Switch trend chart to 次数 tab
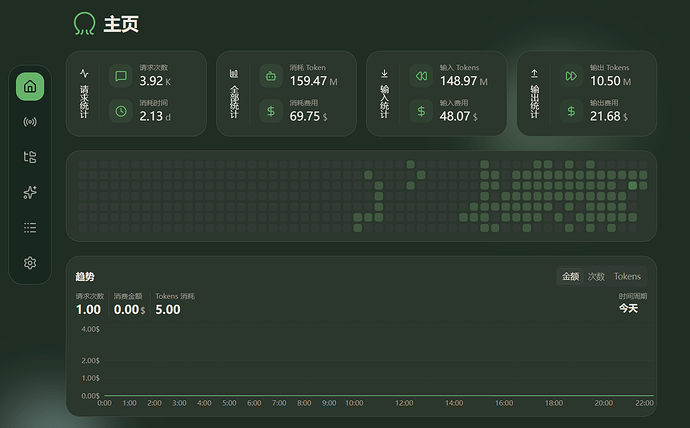Image resolution: width=690 pixels, height=428 pixels. pos(596,277)
